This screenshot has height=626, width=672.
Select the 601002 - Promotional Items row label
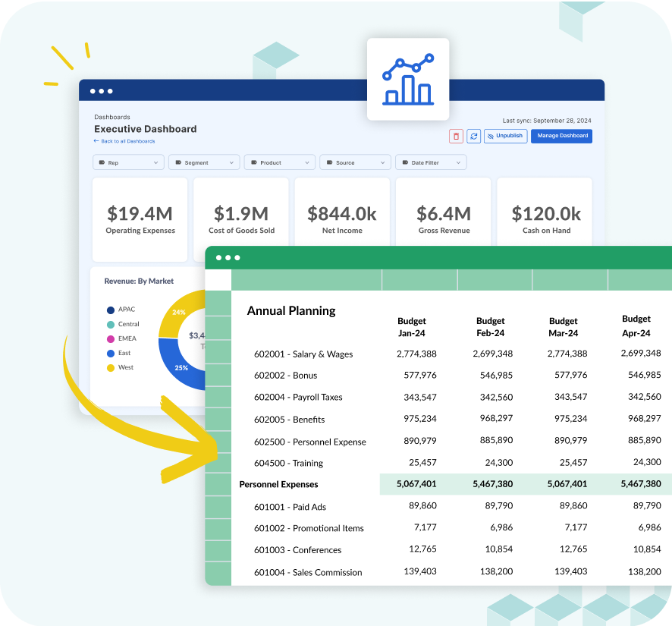coord(309,529)
